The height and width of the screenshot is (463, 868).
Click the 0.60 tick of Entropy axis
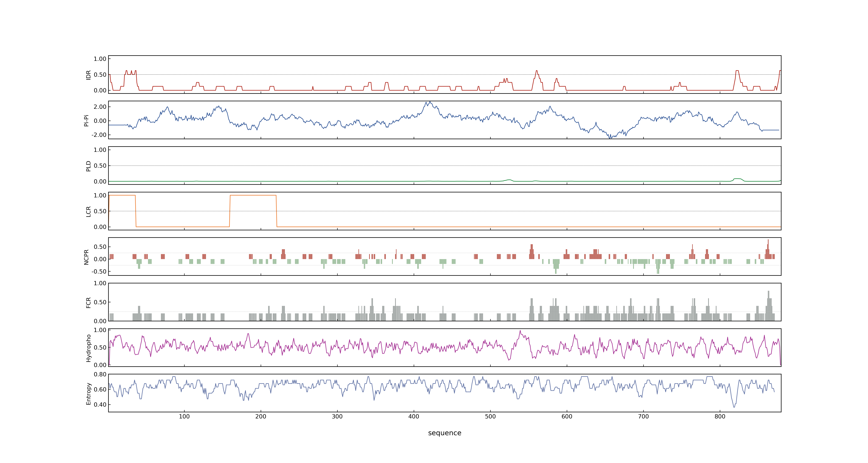pyautogui.click(x=100, y=390)
